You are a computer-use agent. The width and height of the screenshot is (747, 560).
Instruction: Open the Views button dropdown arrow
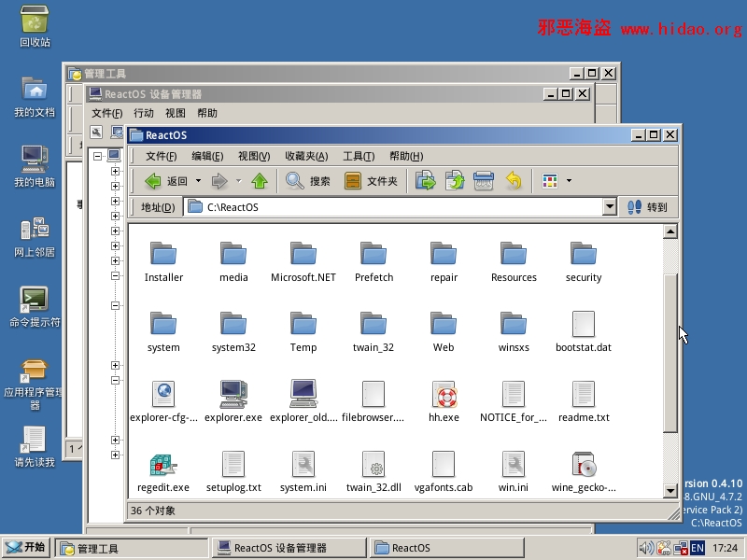569,181
